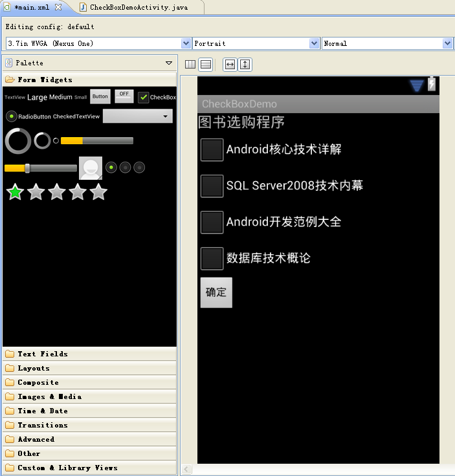Expand the Time & Date category
The width and height of the screenshot is (455, 476).
pos(89,411)
